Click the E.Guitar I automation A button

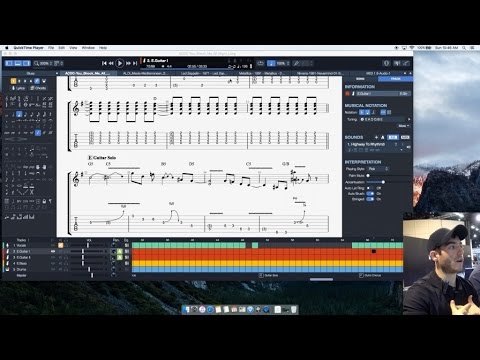(x=120, y=251)
